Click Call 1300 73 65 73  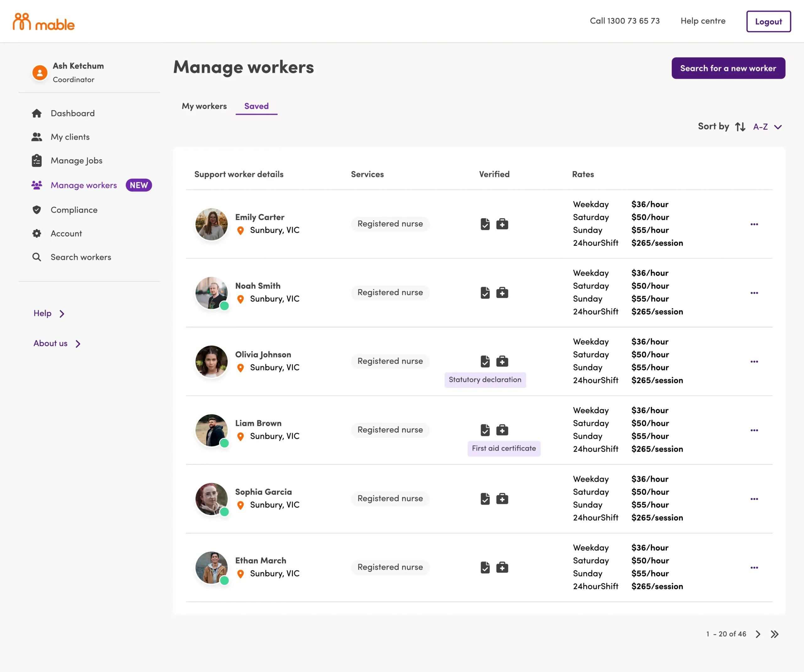(625, 21)
